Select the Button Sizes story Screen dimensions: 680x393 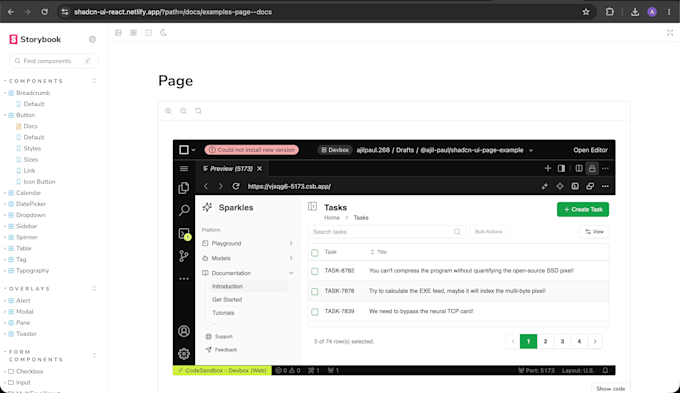coord(30,160)
